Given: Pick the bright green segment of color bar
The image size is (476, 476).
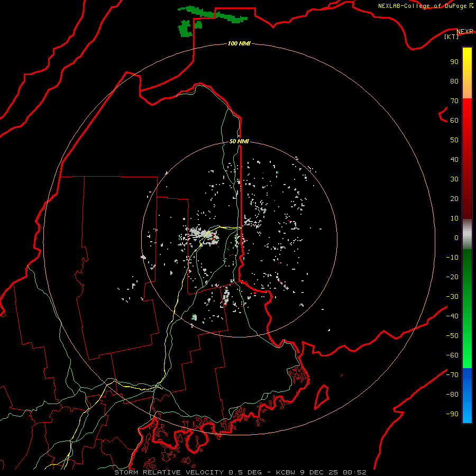Looking at the screenshot, I should [x=467, y=343].
